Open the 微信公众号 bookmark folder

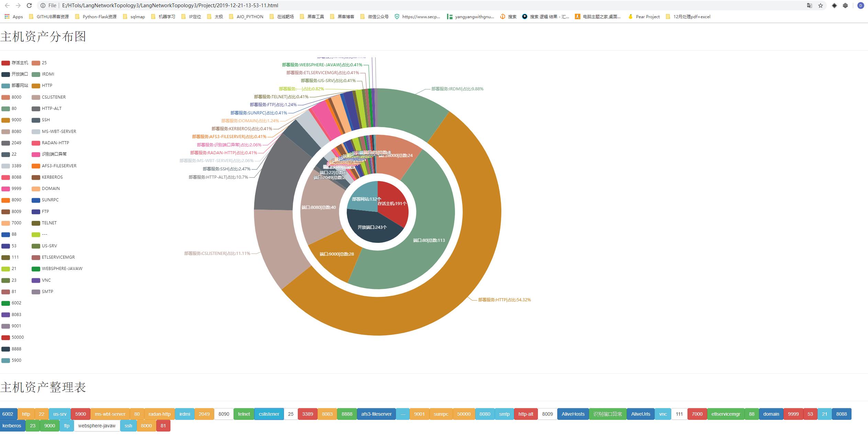[x=375, y=16]
